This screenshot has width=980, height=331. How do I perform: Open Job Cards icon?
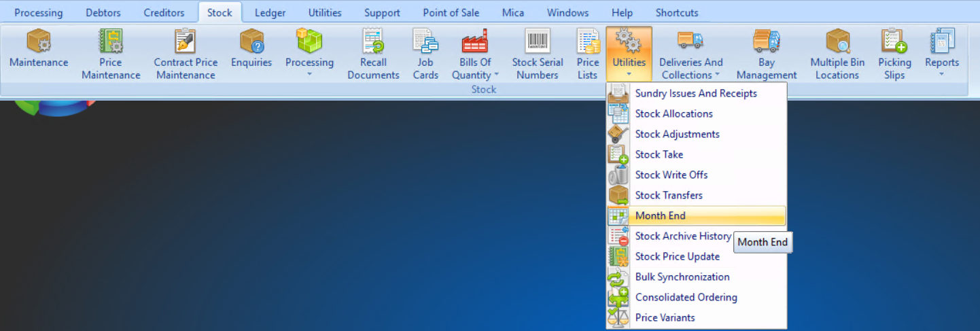pos(425,41)
